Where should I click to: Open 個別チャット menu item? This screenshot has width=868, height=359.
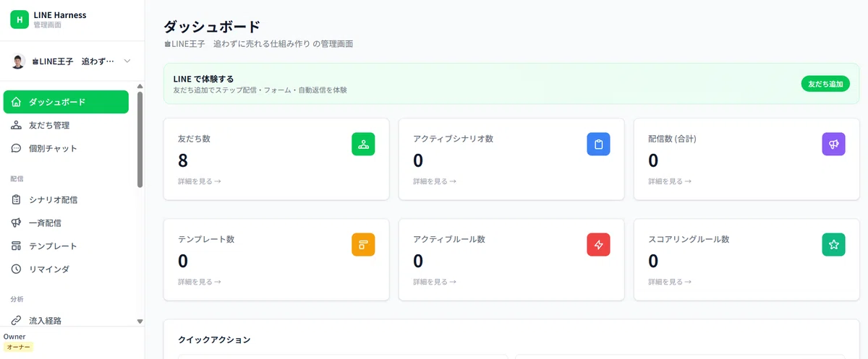pyautogui.click(x=66, y=148)
